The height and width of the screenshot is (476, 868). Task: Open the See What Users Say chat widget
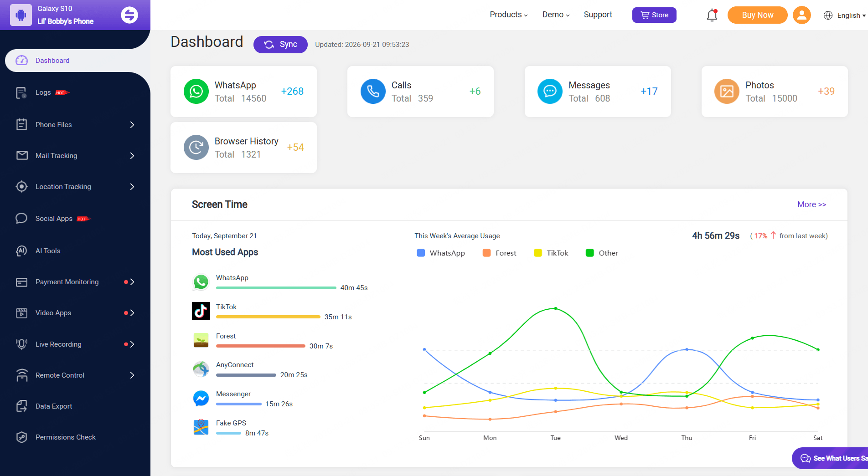click(830, 458)
